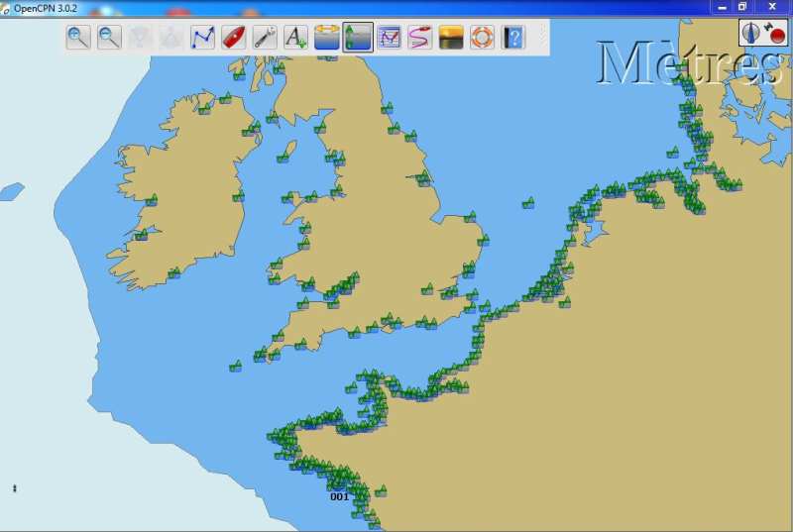Select the waypoint labeled 001

coord(339,496)
